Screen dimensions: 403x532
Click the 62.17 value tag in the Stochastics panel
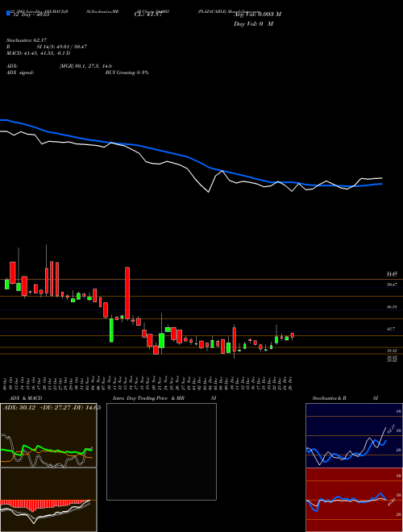click(390, 429)
